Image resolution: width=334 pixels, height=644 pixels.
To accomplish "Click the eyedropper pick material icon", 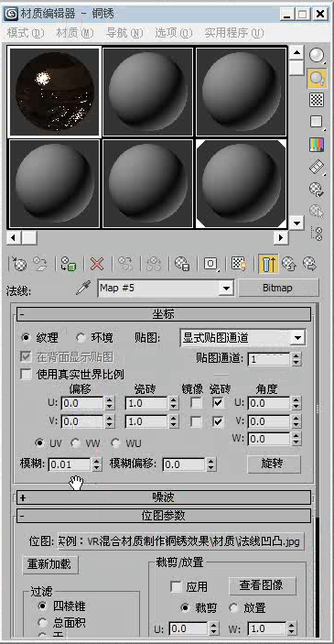I will [x=83, y=288].
